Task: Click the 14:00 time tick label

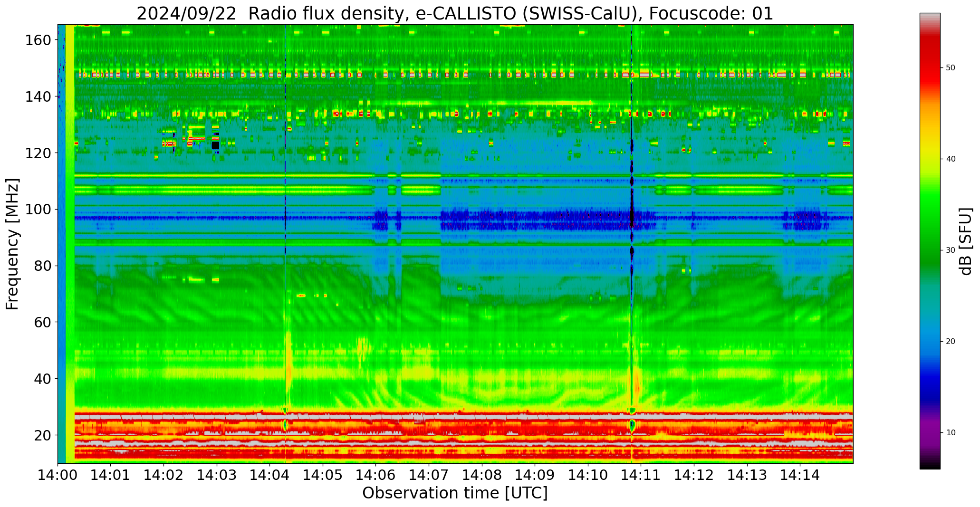Action: [58, 474]
